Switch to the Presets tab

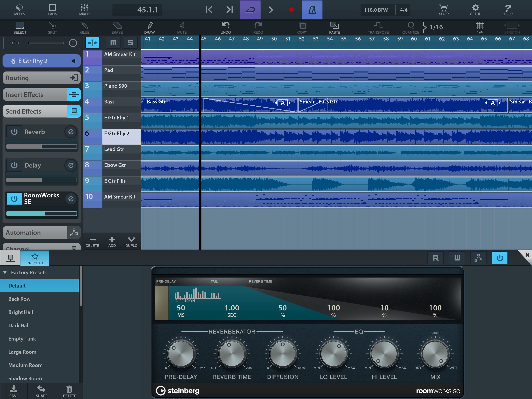(x=35, y=258)
